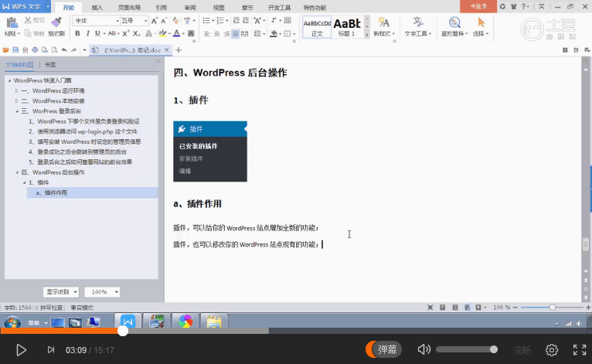This screenshot has width=592, height=364.
Task: Center align paragraph text
Action: [x=216, y=33]
